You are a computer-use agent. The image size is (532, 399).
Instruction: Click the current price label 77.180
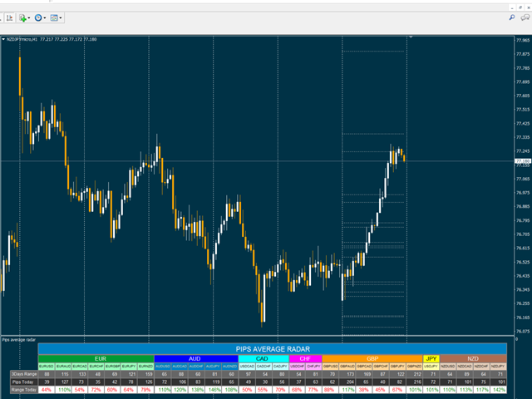coord(523,161)
